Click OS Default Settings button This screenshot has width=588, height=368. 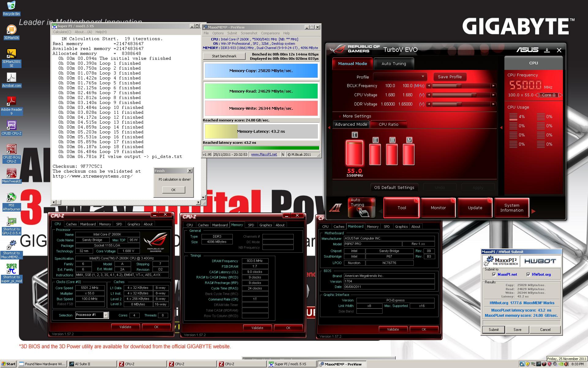coord(394,187)
